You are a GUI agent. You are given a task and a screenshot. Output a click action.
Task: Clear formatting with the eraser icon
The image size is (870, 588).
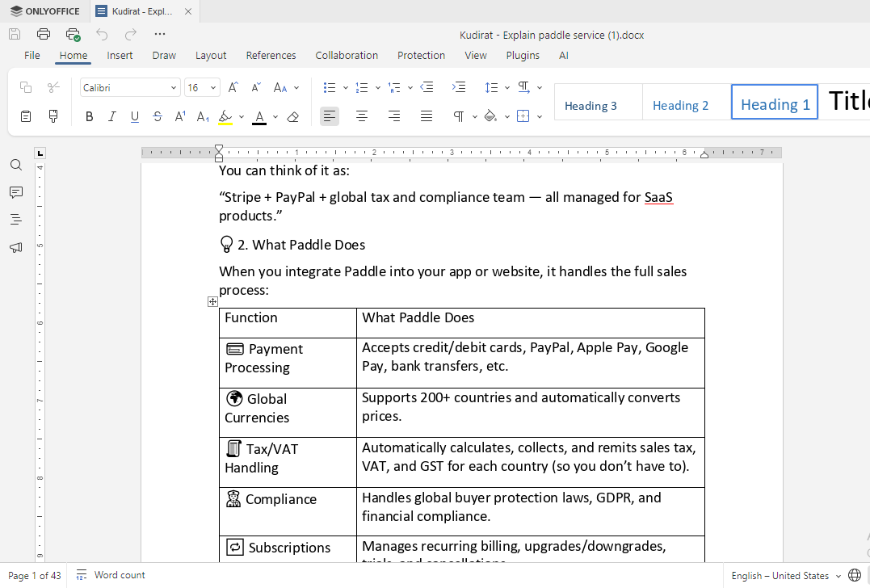click(x=292, y=116)
